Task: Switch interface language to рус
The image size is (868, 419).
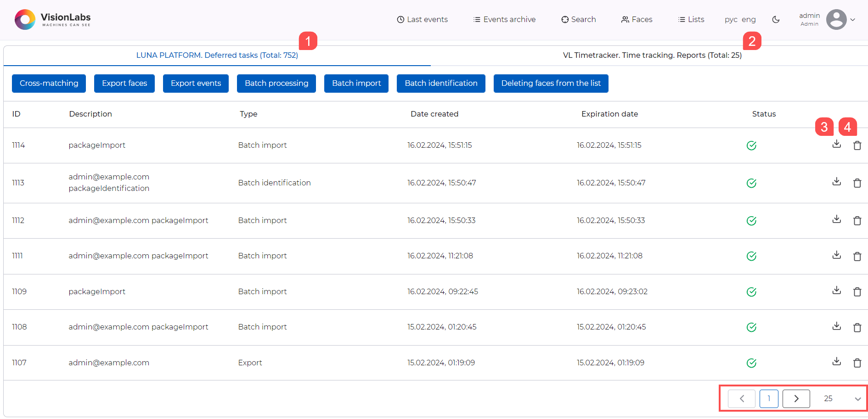Action: tap(731, 19)
